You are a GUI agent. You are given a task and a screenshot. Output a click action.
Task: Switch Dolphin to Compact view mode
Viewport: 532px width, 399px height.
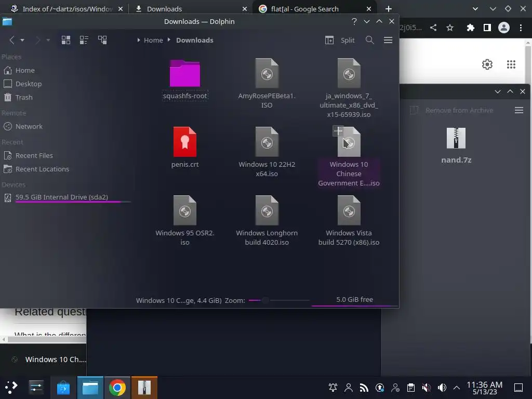(x=84, y=40)
